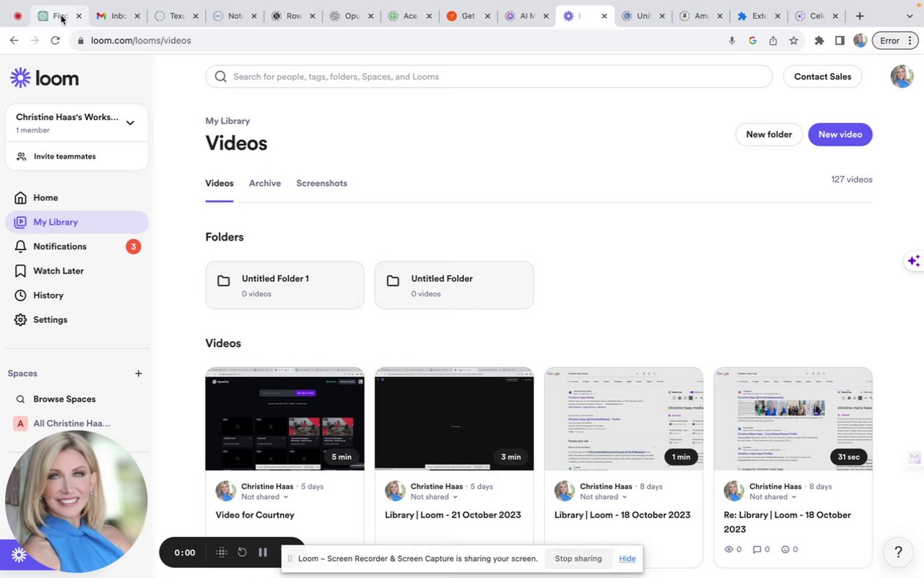Viewport: 924px width, 578px height.
Task: Open the Untitled Folder 1 folder
Action: tap(285, 285)
